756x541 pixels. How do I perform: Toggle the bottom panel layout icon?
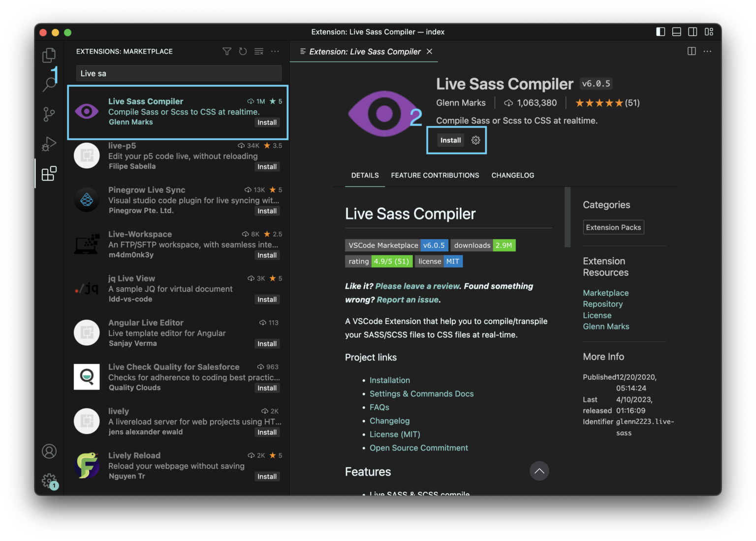pos(677,32)
